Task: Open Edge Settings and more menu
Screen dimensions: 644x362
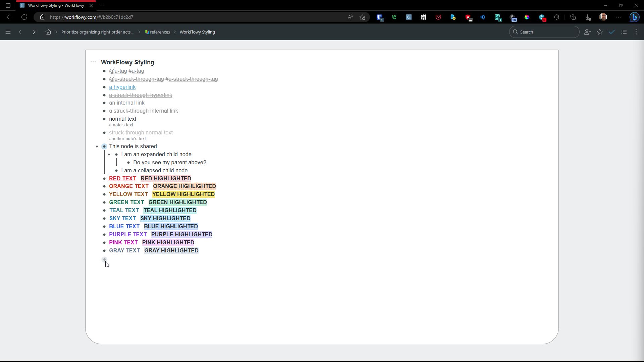Action: tap(619, 17)
